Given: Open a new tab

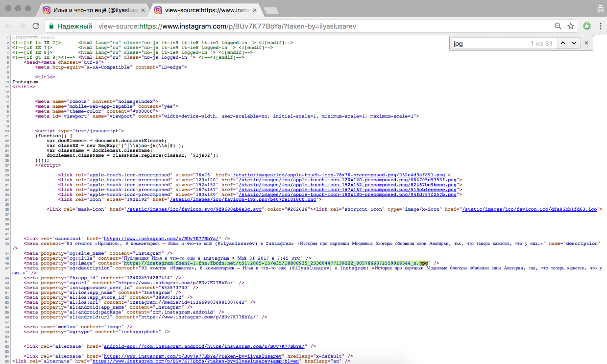Looking at the screenshot, I should [271, 11].
